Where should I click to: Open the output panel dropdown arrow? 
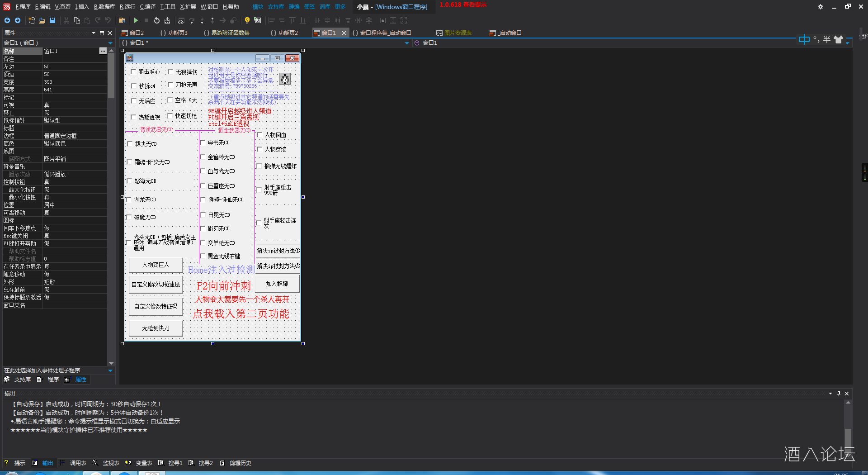tap(830, 393)
